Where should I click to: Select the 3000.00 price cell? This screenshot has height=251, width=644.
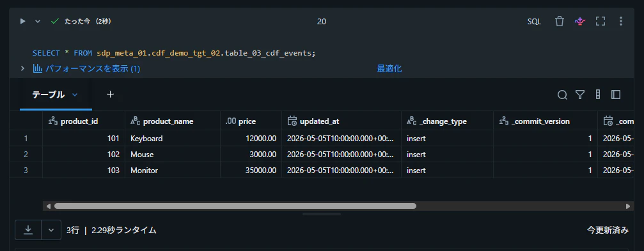251,155
